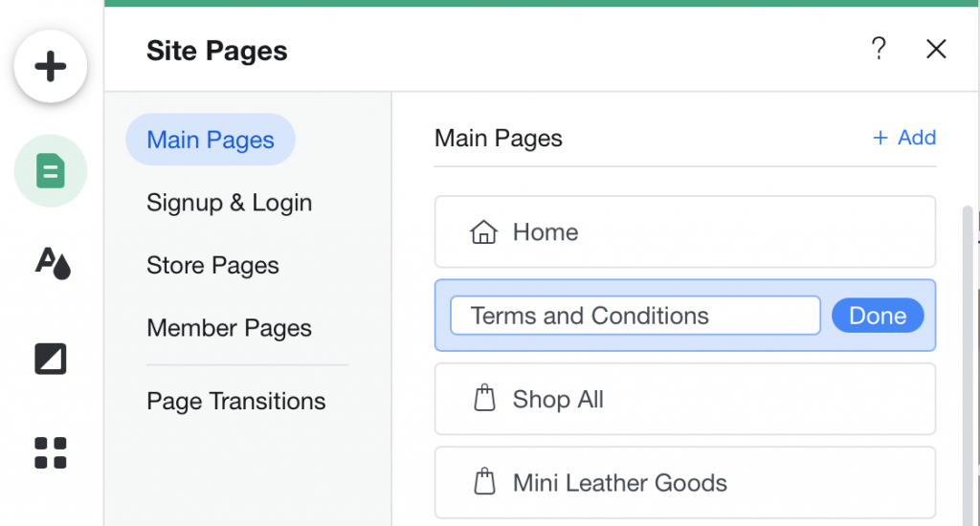Select the Main Pages tab
980x526 pixels.
tap(211, 140)
